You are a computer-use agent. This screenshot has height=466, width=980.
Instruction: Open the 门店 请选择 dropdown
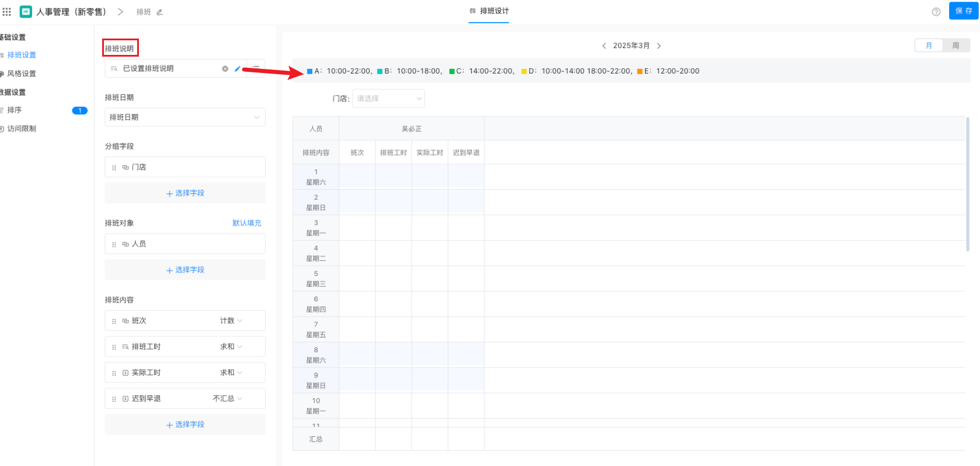coord(388,99)
